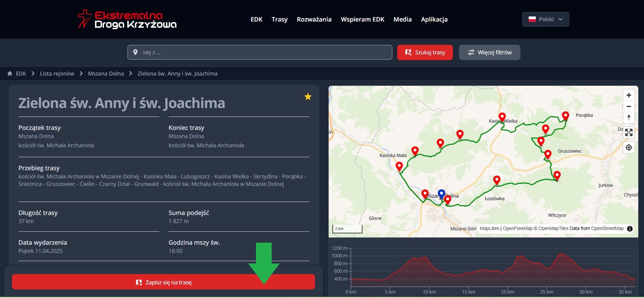Toggle the map attribution info icon
The image size is (644, 298).
630,229
